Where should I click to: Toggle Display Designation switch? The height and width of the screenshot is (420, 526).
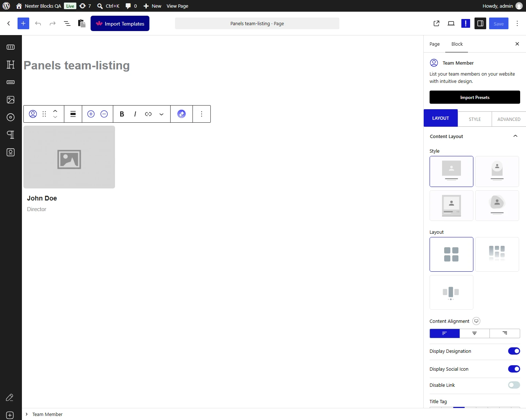point(514,351)
